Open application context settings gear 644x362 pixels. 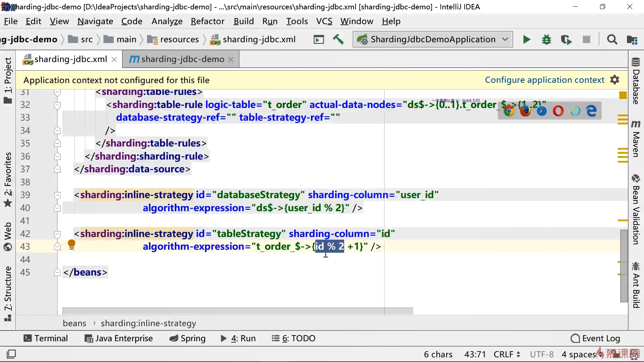(x=614, y=80)
